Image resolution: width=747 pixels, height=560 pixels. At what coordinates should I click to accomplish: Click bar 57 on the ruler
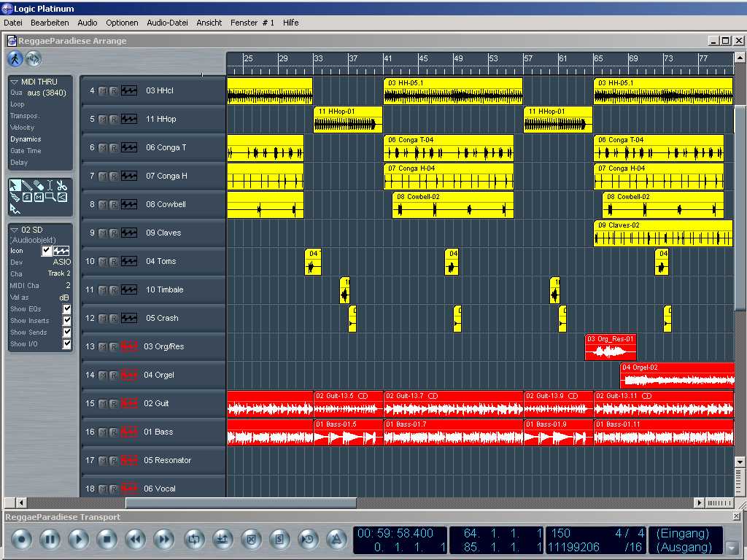528,58
